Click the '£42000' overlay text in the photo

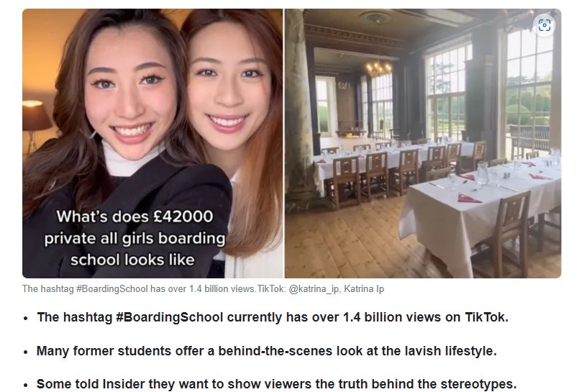pos(183,216)
